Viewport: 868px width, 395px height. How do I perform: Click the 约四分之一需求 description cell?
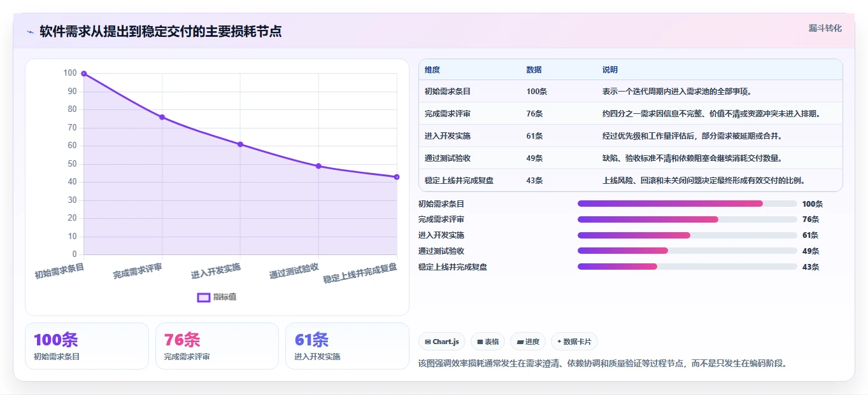711,114
